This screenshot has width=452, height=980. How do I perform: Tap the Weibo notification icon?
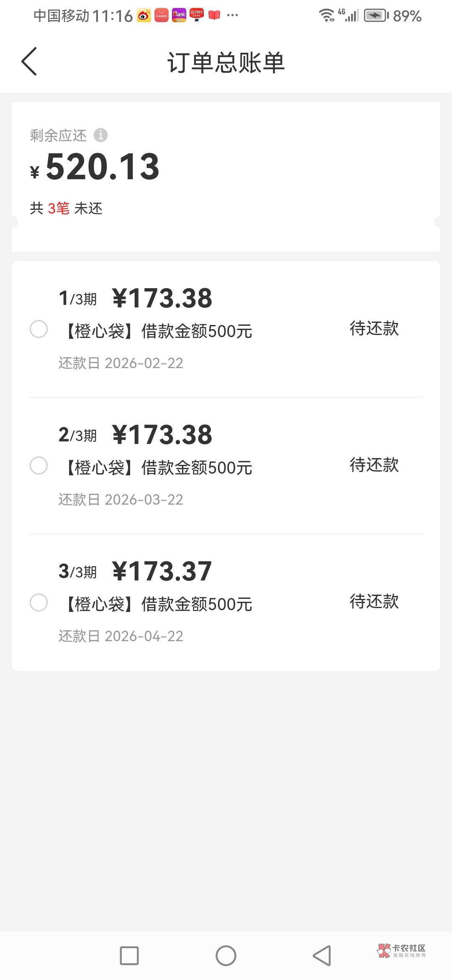[144, 16]
